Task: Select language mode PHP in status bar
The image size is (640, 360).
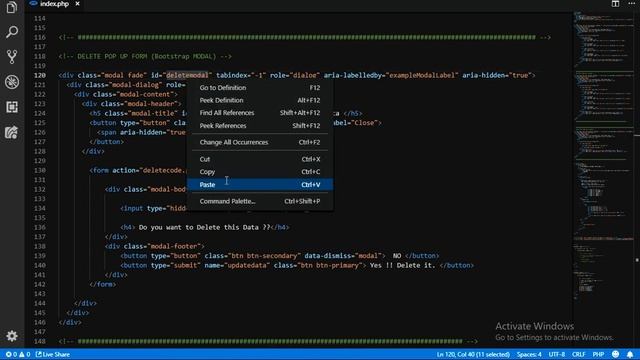Action: [x=598, y=354]
